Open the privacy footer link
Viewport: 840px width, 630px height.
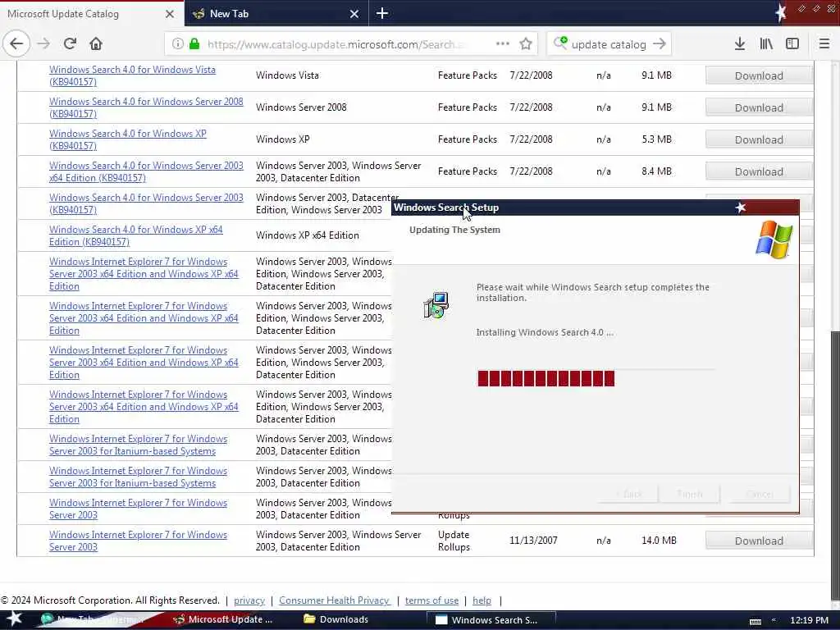click(x=249, y=600)
